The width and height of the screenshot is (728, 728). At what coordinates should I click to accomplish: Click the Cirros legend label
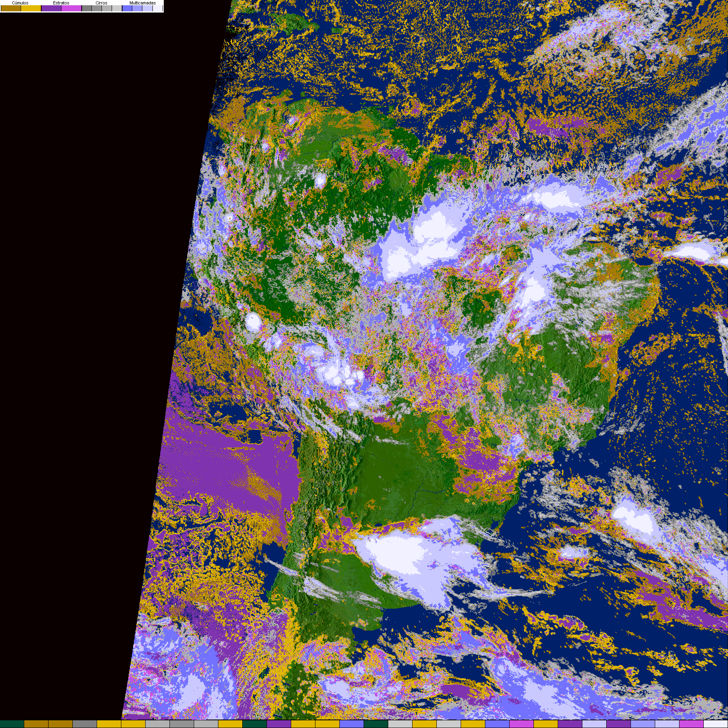101,3
